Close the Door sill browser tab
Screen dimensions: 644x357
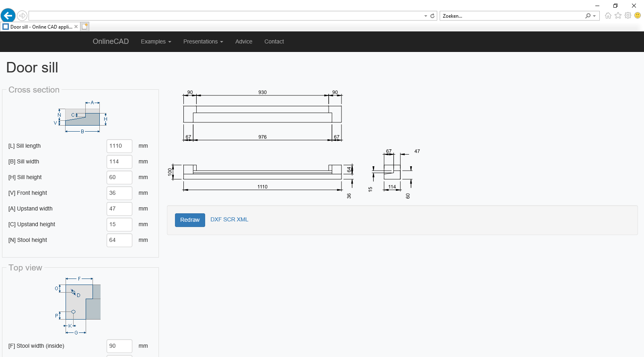tap(76, 27)
